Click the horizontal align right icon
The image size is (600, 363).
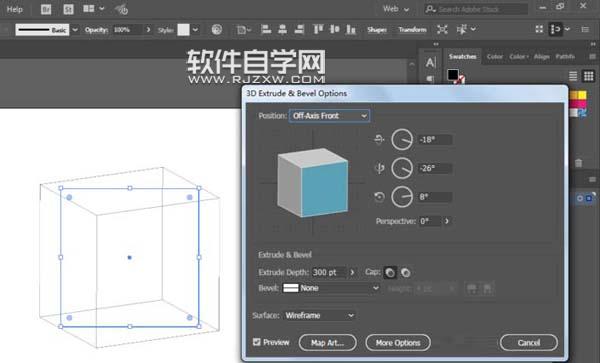point(300,29)
